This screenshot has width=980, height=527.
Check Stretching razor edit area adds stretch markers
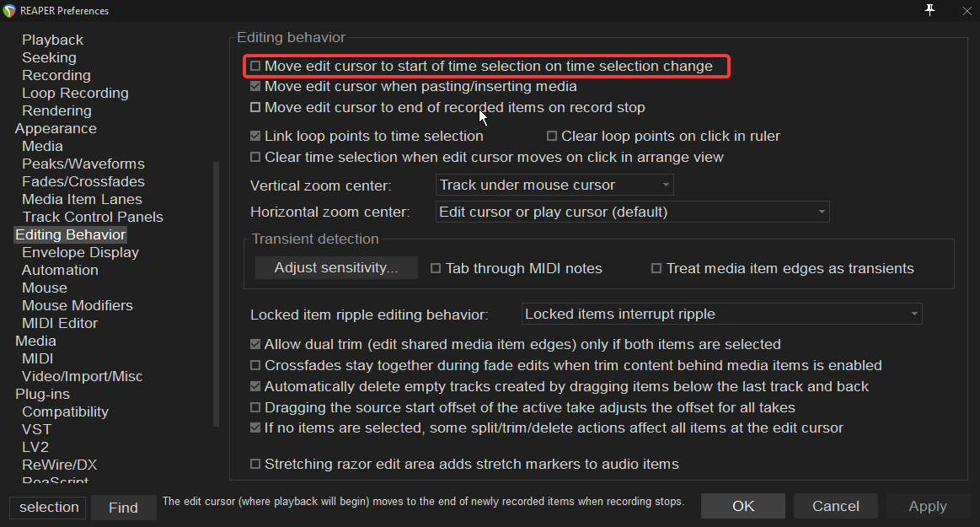[255, 464]
